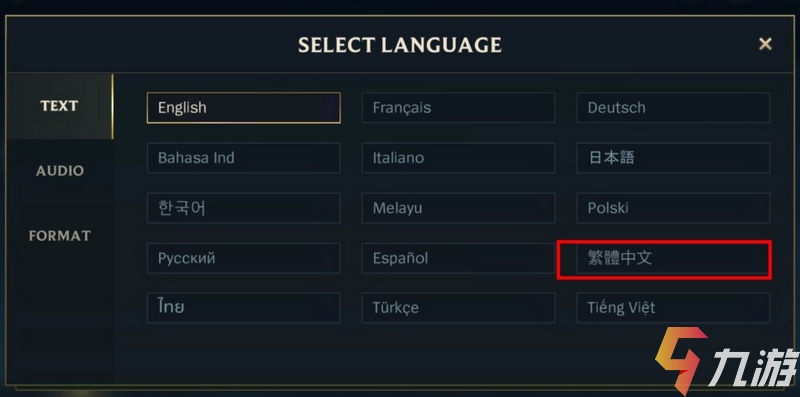
Task: Choose the Bahasa Ind language option
Action: tap(243, 158)
